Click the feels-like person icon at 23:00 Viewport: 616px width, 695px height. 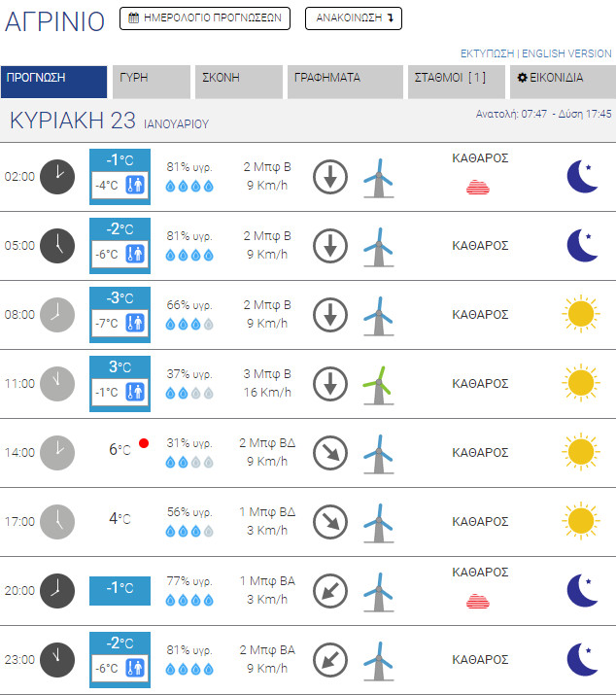point(137,669)
